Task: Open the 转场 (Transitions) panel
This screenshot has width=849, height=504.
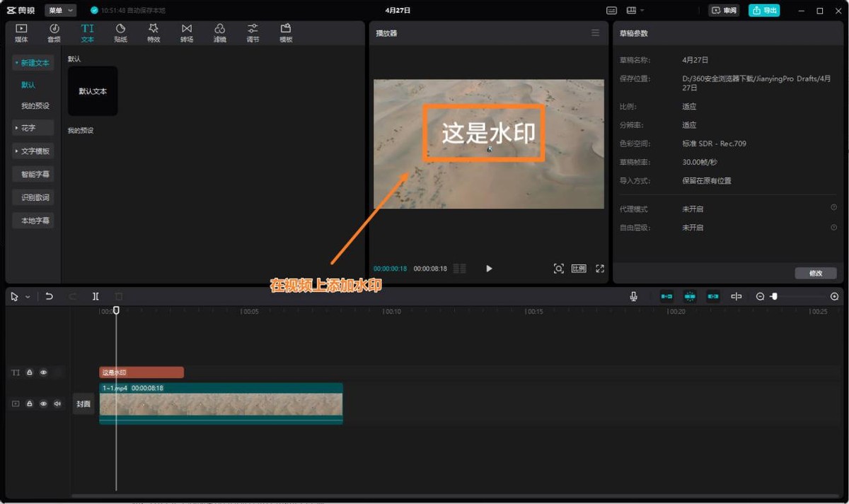Action: tap(186, 33)
